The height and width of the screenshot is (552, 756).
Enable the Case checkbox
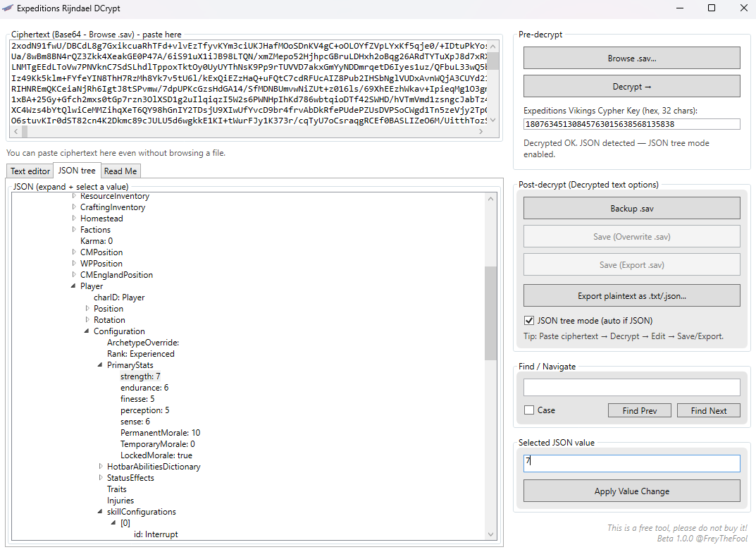[x=529, y=410]
